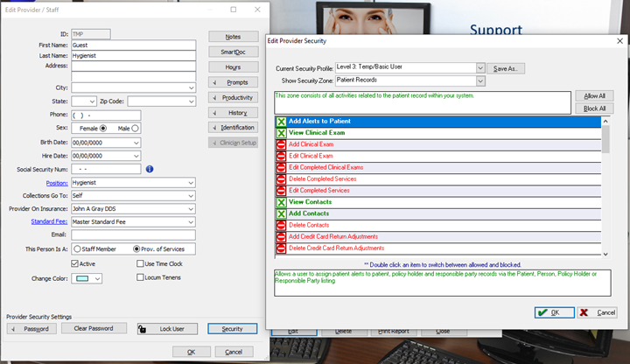
Task: Open the Identification menu button
Action: 233,128
